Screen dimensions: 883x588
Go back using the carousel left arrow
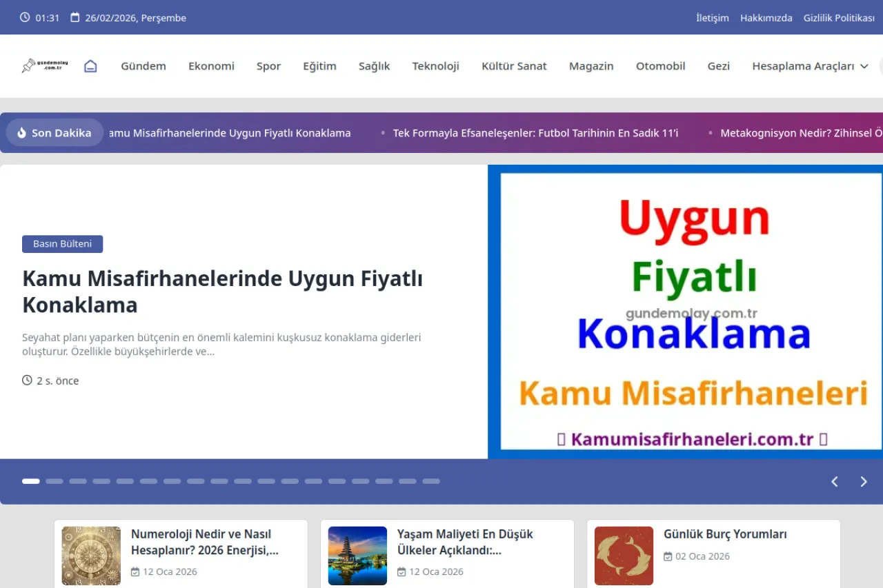tap(834, 481)
